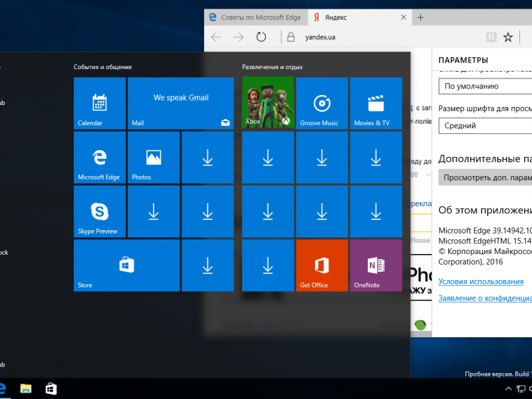
Task: Click the События и общение group header
Action: tap(103, 67)
